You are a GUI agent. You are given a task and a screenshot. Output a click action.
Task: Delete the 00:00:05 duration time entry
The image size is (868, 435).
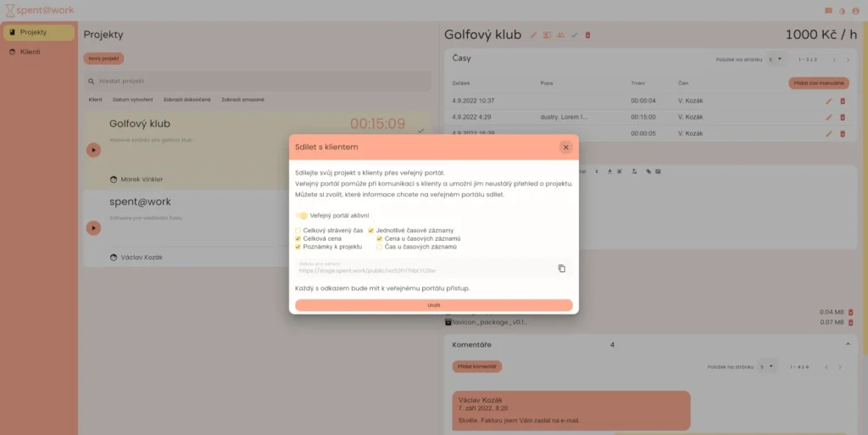tap(843, 133)
